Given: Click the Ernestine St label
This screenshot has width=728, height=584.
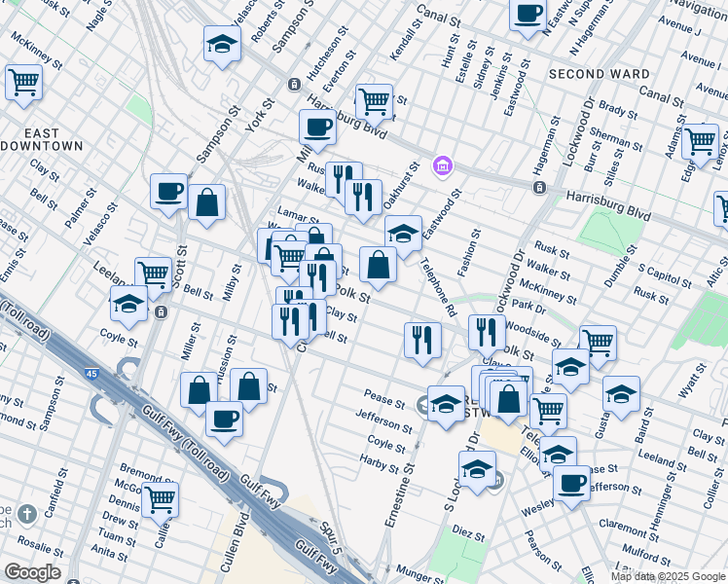Looking at the screenshot, I should [399, 494].
